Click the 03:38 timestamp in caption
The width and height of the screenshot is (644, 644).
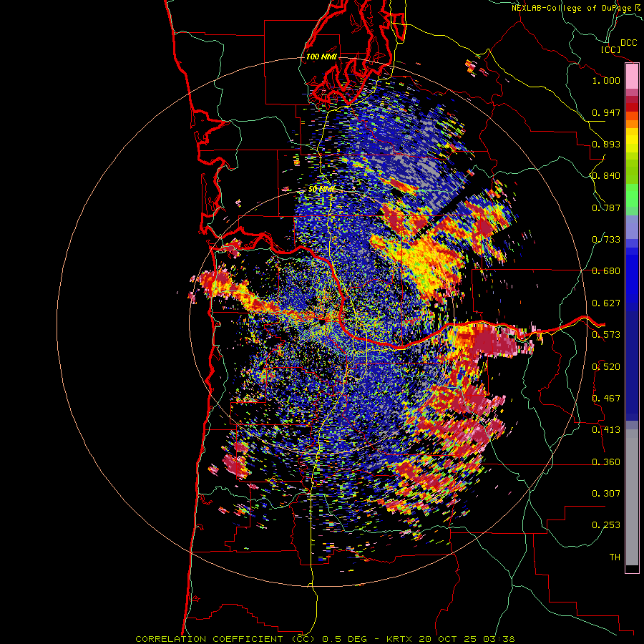click(x=500, y=639)
